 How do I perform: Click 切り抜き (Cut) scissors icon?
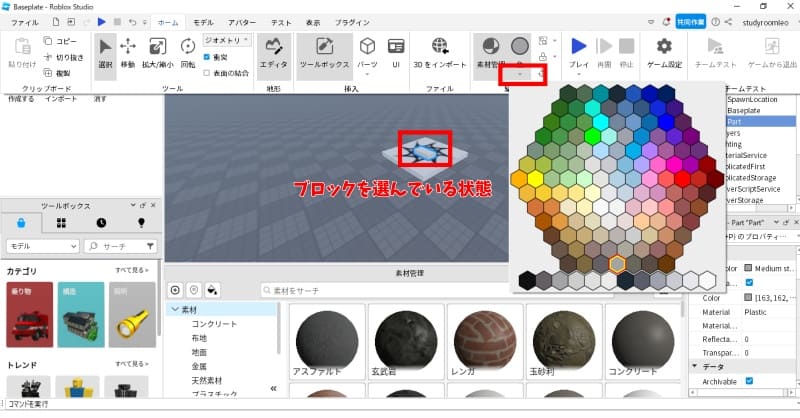48,57
